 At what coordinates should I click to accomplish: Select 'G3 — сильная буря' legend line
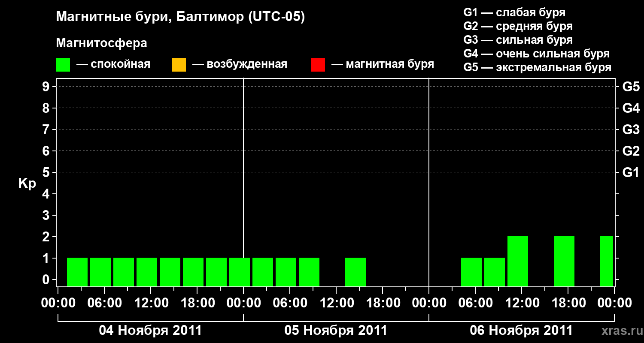518,40
